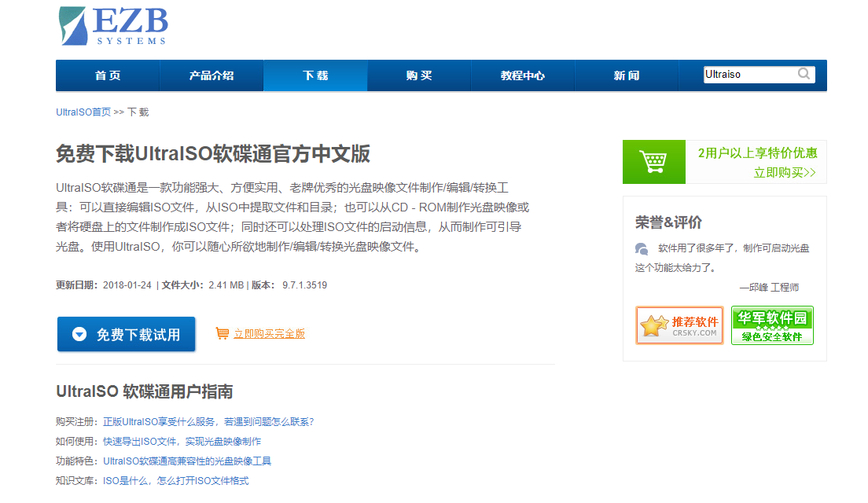Click the heading 免费下载UltraISO软碟通官方中文版
868x503 pixels.
click(x=213, y=154)
